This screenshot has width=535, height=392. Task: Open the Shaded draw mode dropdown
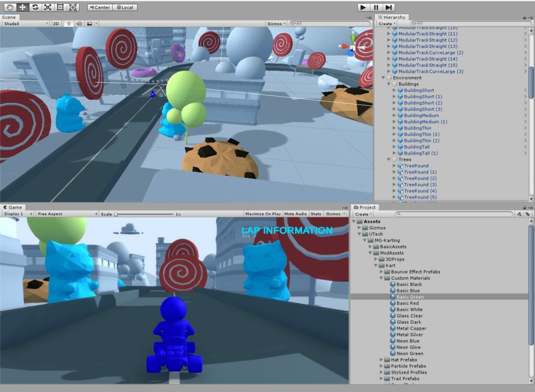[25, 24]
